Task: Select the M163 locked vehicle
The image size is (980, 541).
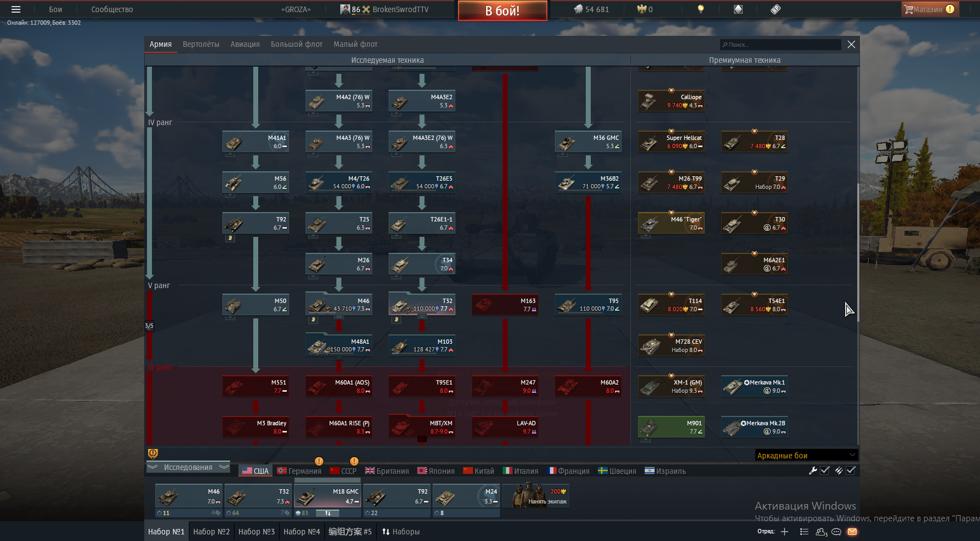Action: 505,305
